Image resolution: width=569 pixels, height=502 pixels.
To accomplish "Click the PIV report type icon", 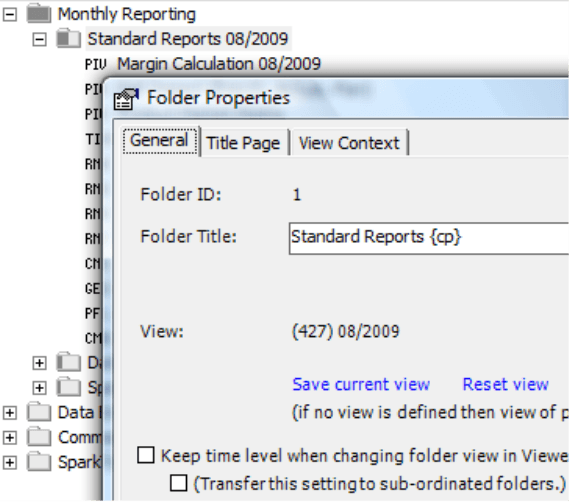I will tap(95, 65).
